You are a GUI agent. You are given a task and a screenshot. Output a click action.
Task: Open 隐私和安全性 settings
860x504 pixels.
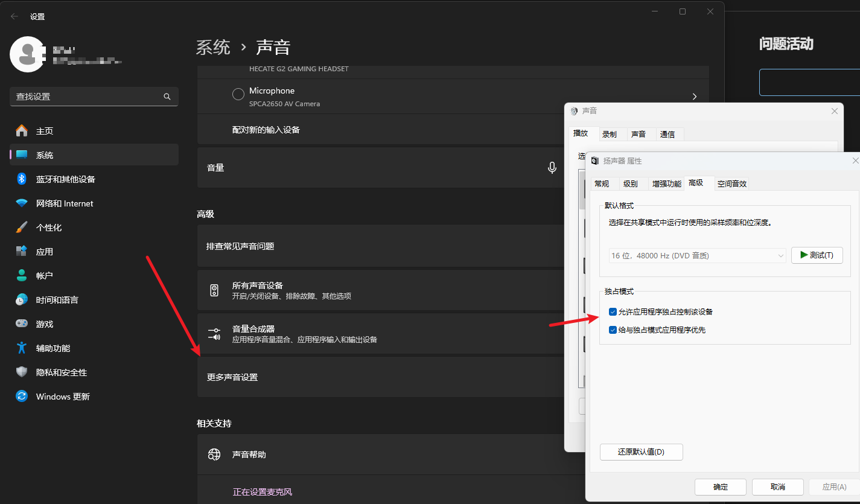(x=94, y=372)
